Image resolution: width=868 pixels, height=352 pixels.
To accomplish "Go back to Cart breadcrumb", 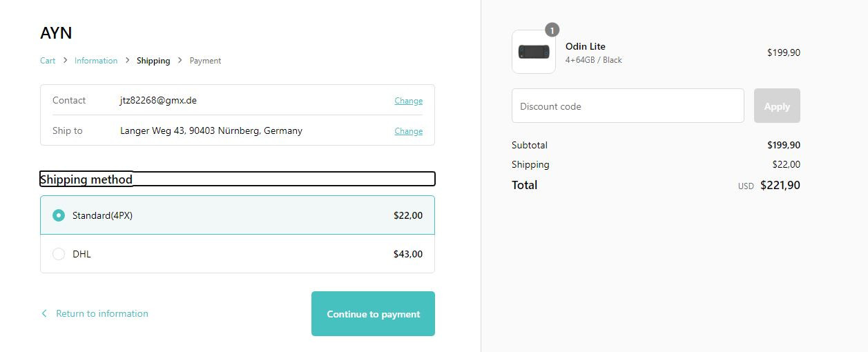I will [x=48, y=61].
